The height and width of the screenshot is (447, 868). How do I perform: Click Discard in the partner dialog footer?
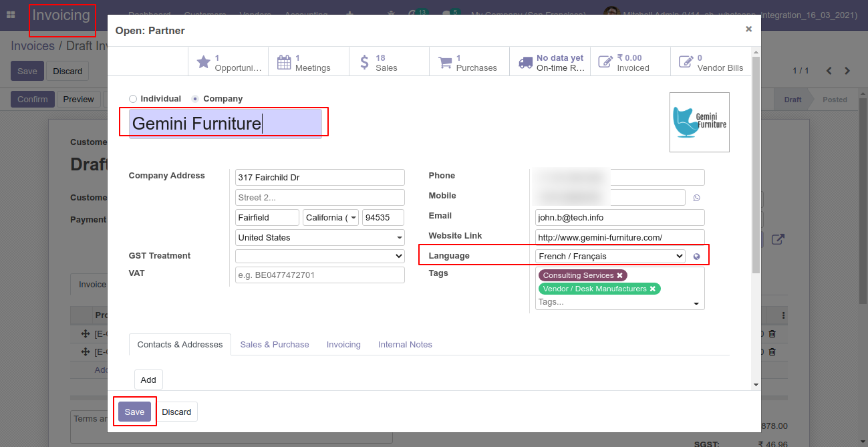(x=176, y=412)
